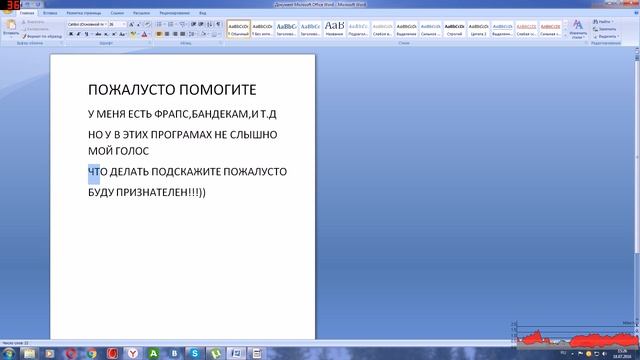
Task: Select Center alignment
Action: (x=167, y=34)
